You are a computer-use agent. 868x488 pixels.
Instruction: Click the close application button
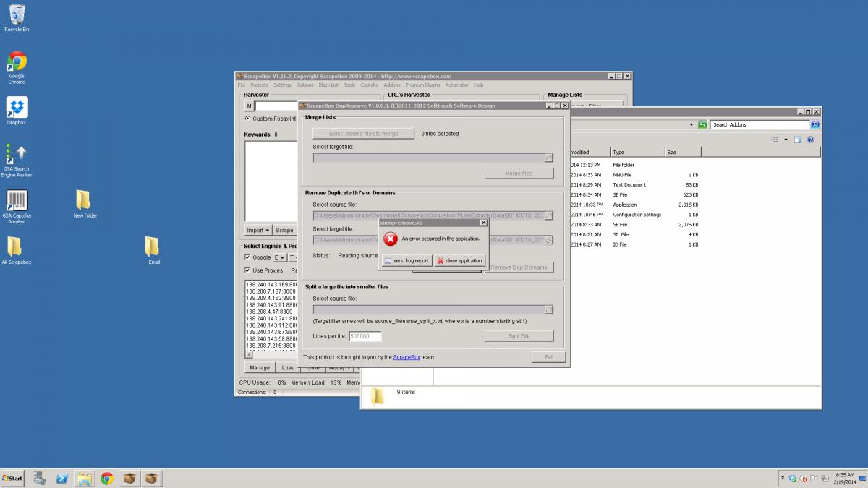coord(459,260)
